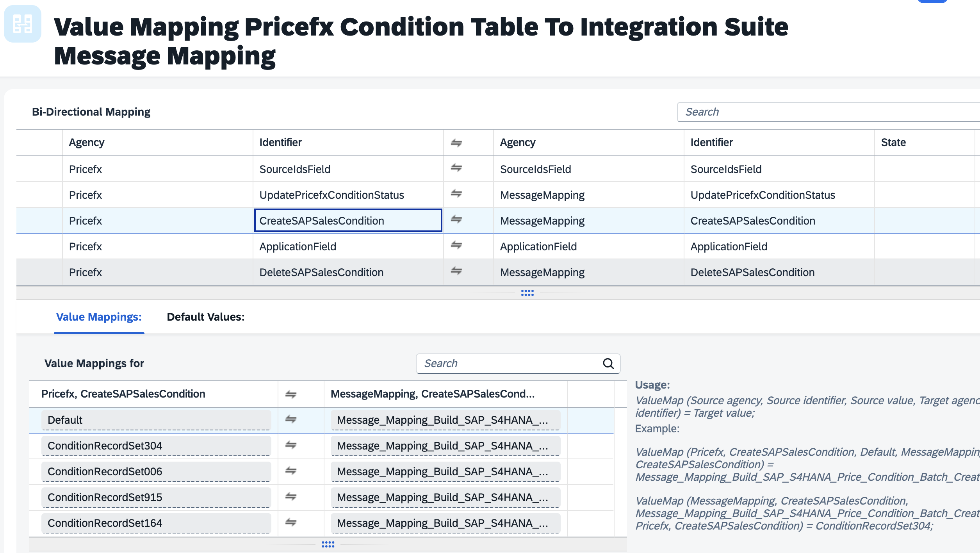Switch to the Default Values tab

coord(205,317)
